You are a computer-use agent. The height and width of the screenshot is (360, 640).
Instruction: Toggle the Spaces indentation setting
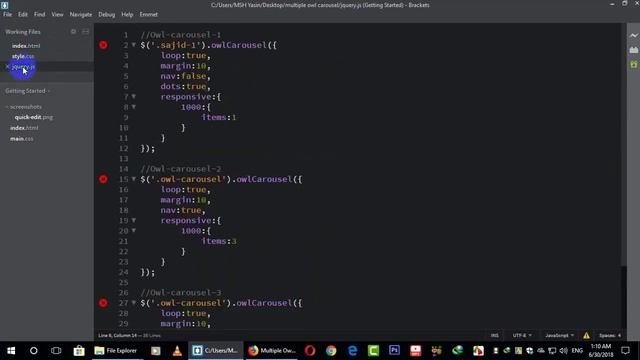tap(610, 336)
